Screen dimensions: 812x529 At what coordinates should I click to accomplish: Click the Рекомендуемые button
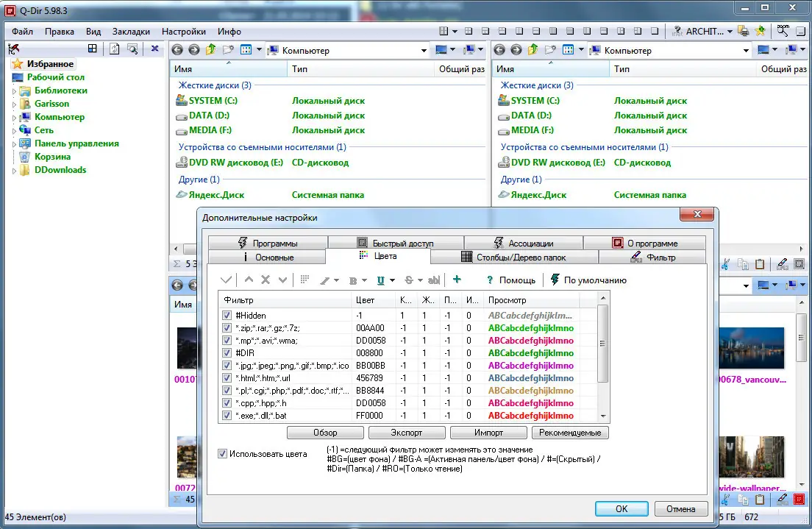coord(570,432)
